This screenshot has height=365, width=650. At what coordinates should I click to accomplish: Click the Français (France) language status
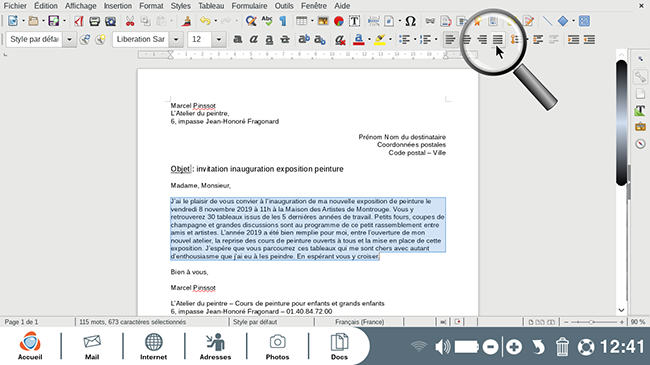coord(359,322)
